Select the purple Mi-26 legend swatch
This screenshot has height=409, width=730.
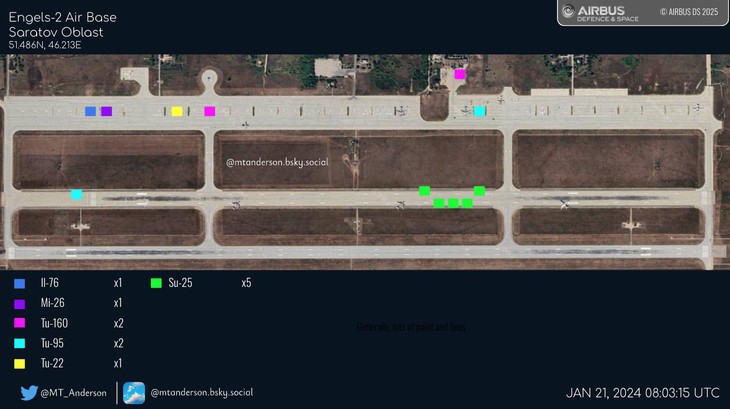click(20, 304)
